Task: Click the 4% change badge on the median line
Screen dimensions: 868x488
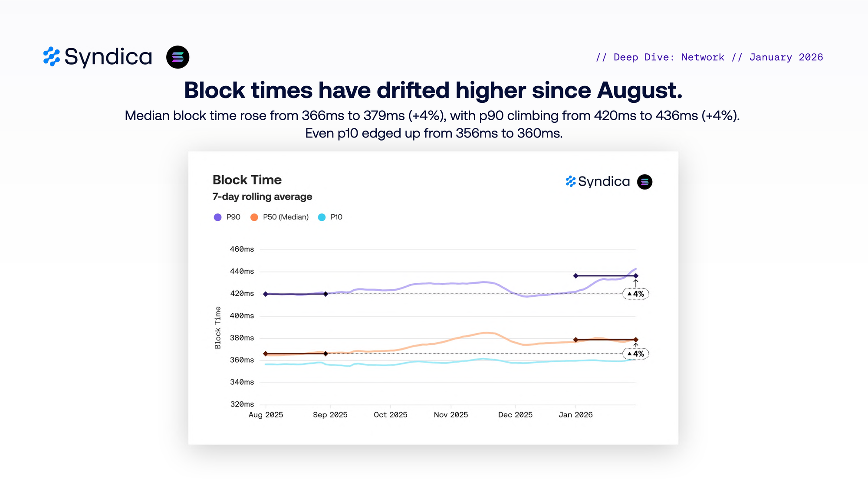Action: coord(636,354)
